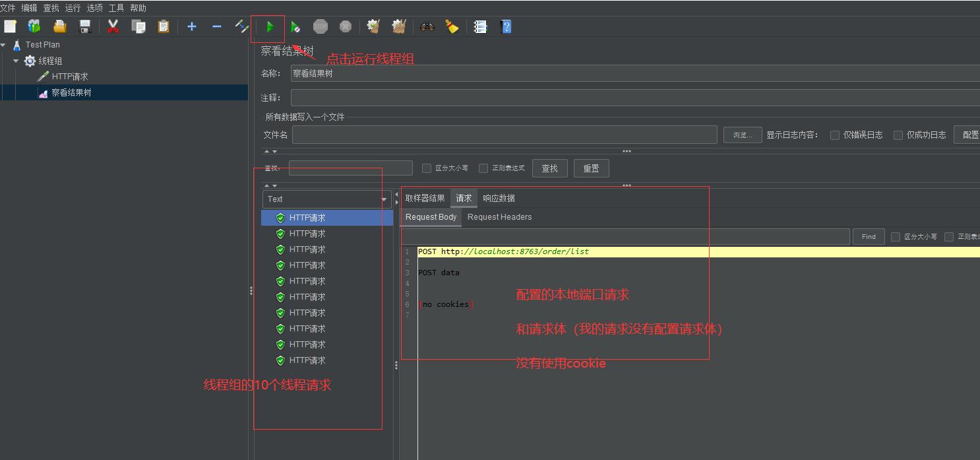Open the Text renderer dropdown

tap(328, 199)
